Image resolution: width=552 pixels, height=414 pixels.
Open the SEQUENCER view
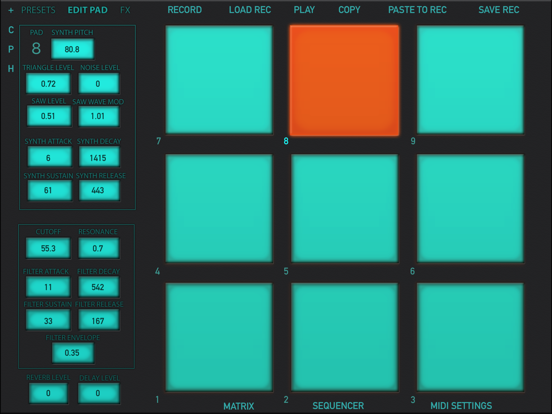[x=338, y=406]
